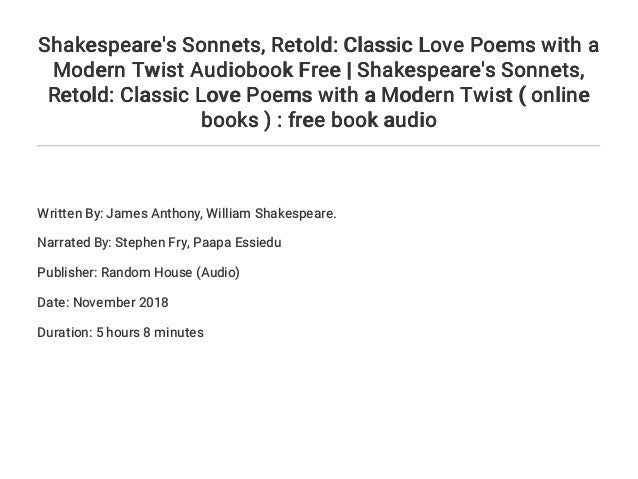Viewport: 638px width, 479px height.
Task: Click the "Retold:" word in the heading's third line
Action: click(x=81, y=95)
